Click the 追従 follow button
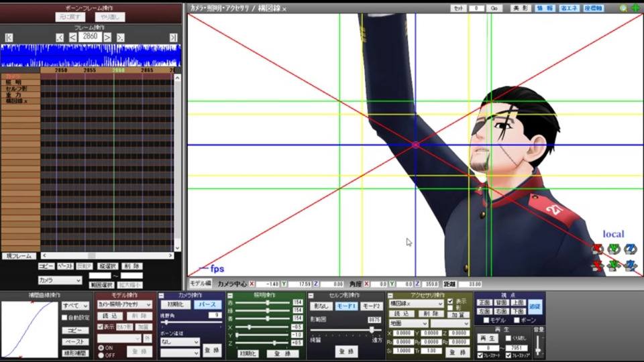Image resolution: width=644 pixels, height=362 pixels. tap(535, 306)
